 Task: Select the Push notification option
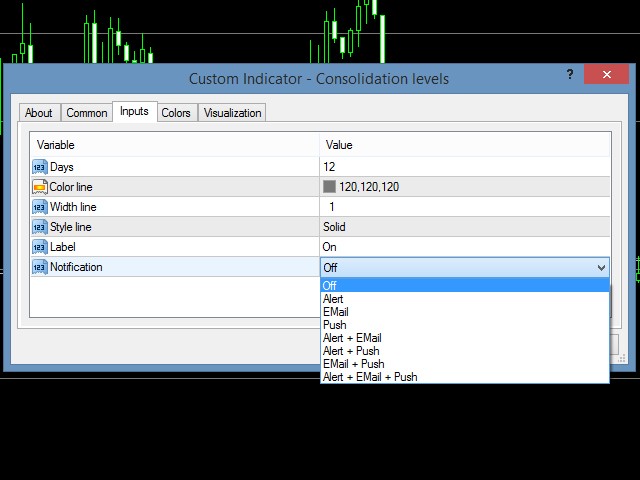point(334,325)
